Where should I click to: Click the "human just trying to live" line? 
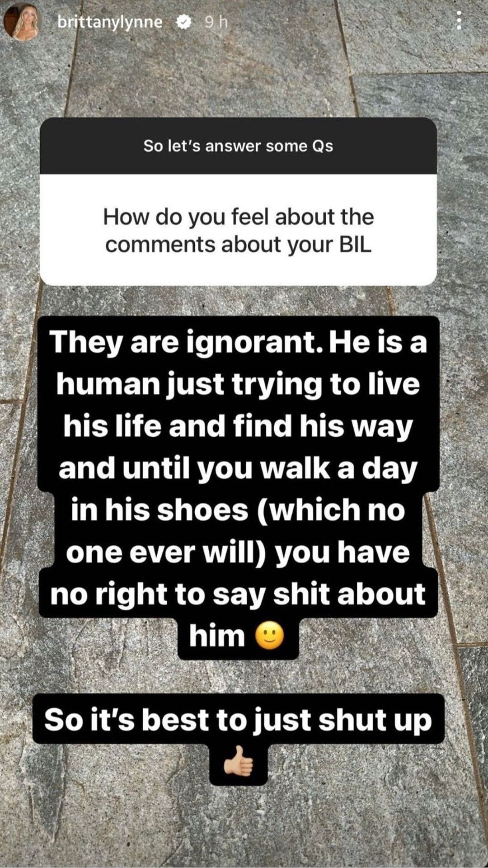pos(238,384)
